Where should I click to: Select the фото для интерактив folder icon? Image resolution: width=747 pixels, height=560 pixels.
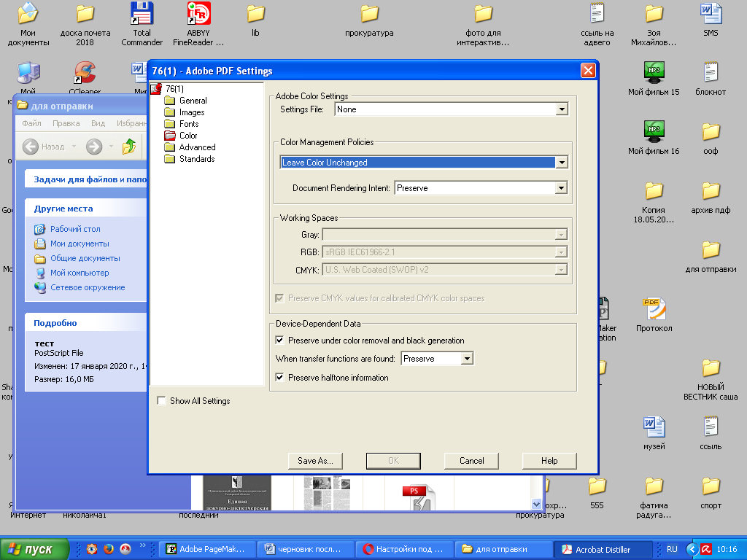click(483, 24)
